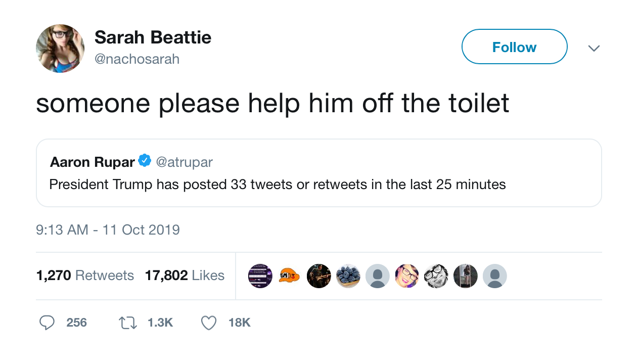The width and height of the screenshot is (638, 364).
Task: Click the @atrupar handle
Action: click(x=184, y=162)
